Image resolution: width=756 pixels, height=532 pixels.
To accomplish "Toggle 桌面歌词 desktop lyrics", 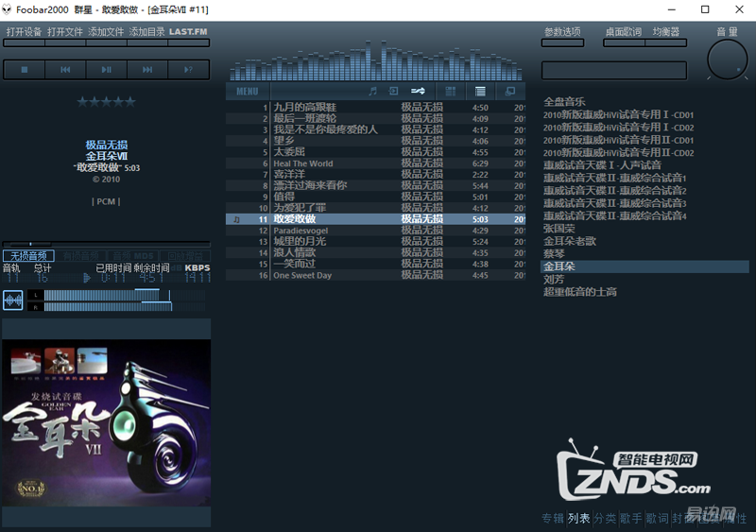I will pyautogui.click(x=623, y=32).
